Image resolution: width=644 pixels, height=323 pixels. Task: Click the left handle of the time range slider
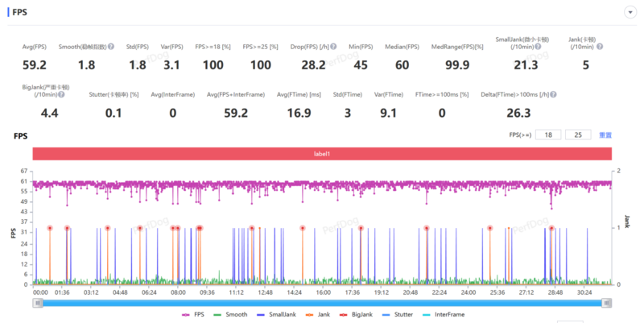[38, 303]
